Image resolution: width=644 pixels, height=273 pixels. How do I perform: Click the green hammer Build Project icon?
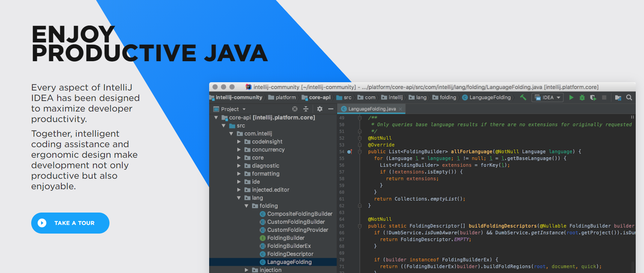point(523,98)
